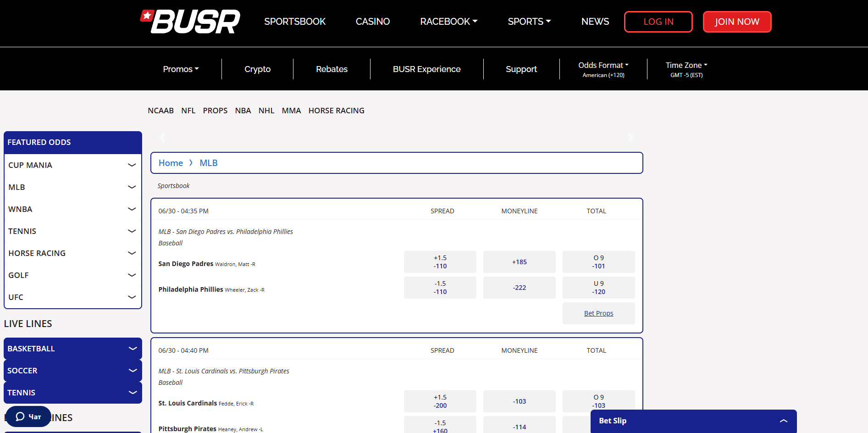Expand TENNIS live lines
The image size is (868, 433).
[73, 393]
